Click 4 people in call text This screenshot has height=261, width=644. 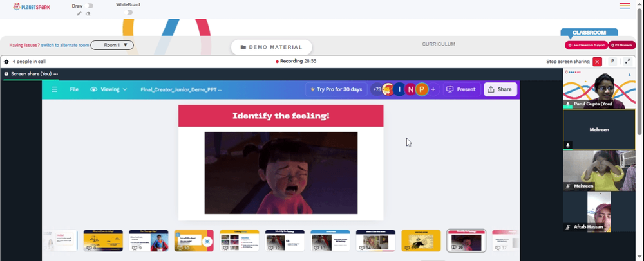point(29,62)
